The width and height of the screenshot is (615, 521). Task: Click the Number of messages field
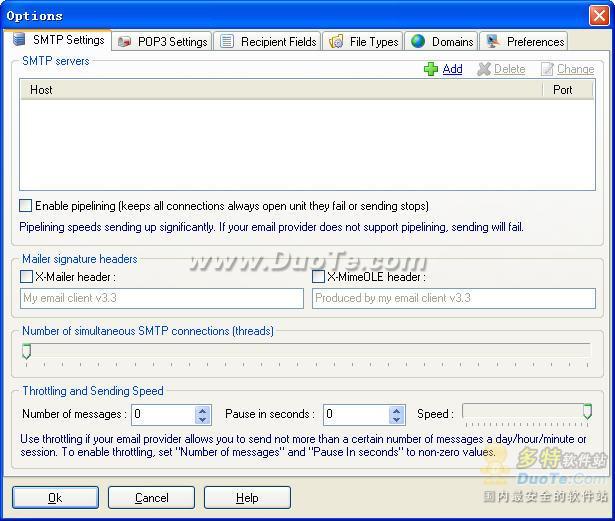pos(163,414)
